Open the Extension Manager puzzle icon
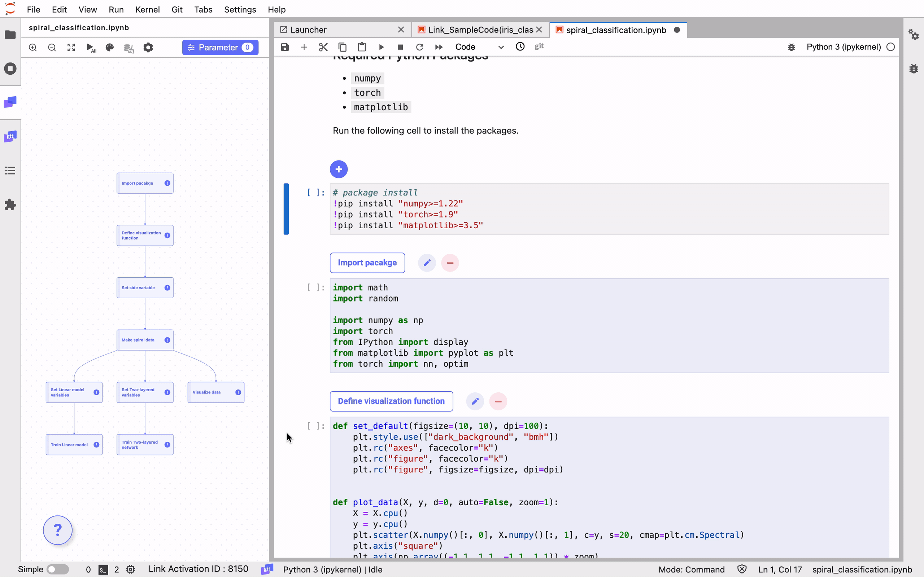This screenshot has width=924, height=577. point(10,204)
